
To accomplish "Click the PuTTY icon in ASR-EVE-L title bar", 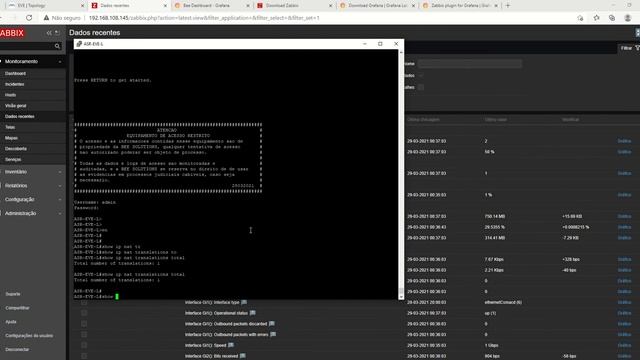I will point(79,44).
